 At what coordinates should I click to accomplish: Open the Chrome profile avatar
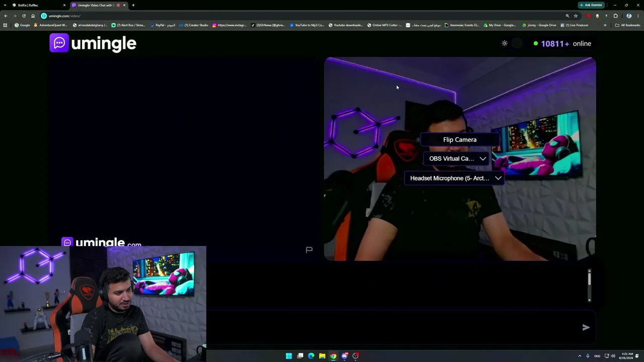[x=629, y=16]
